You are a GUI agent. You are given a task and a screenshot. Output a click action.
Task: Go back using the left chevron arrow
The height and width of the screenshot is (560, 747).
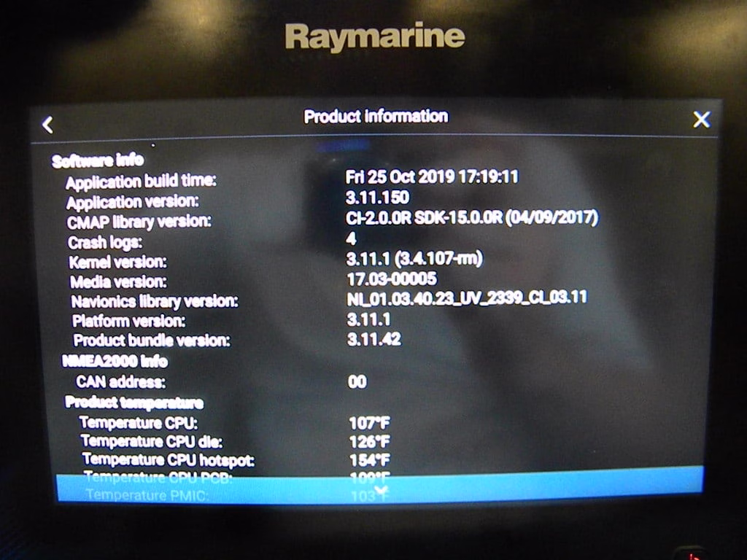pyautogui.click(x=47, y=125)
